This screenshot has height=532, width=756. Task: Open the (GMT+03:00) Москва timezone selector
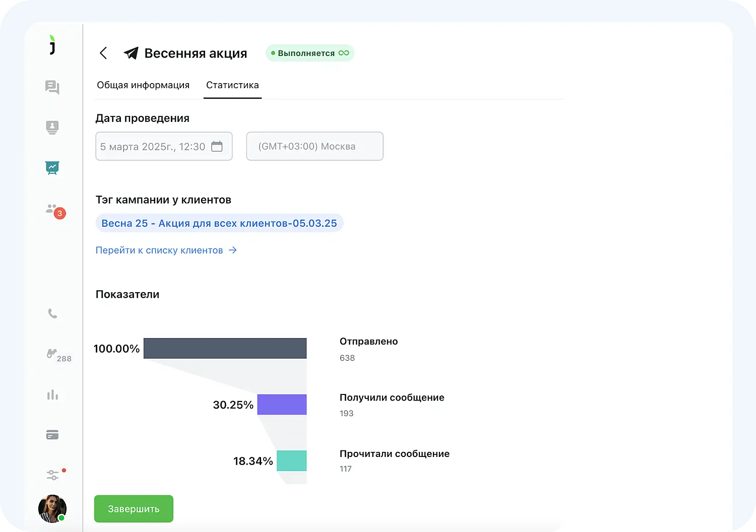point(314,146)
